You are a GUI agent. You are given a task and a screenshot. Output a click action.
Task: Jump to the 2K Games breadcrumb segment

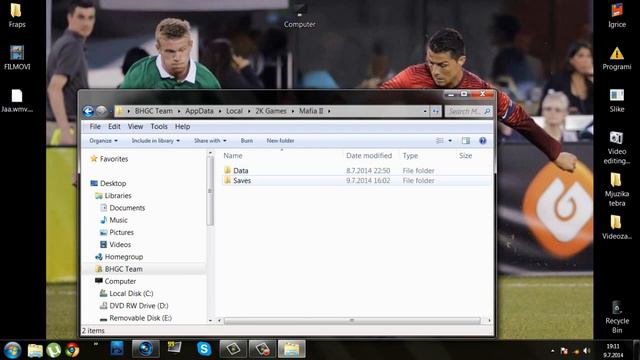pyautogui.click(x=271, y=111)
